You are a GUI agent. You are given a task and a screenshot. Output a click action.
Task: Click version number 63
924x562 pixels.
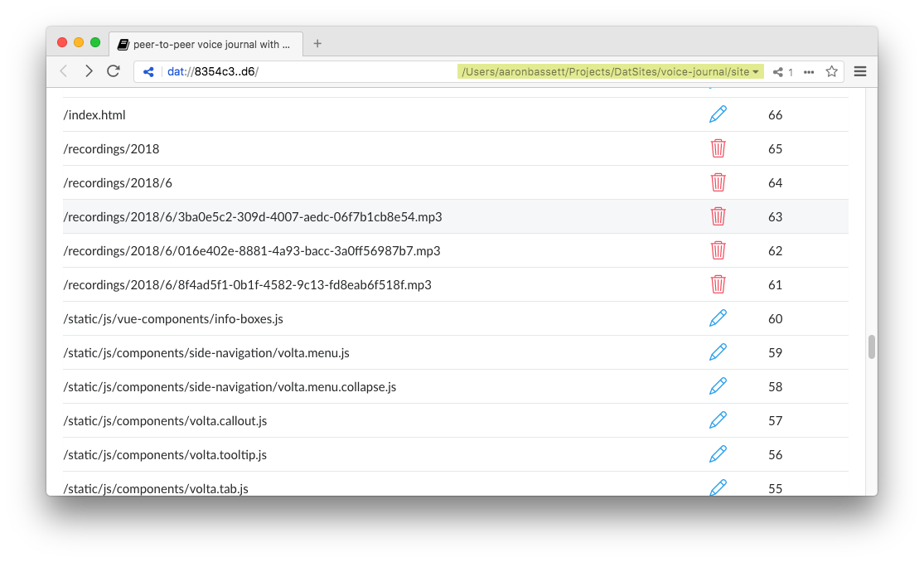(x=776, y=217)
